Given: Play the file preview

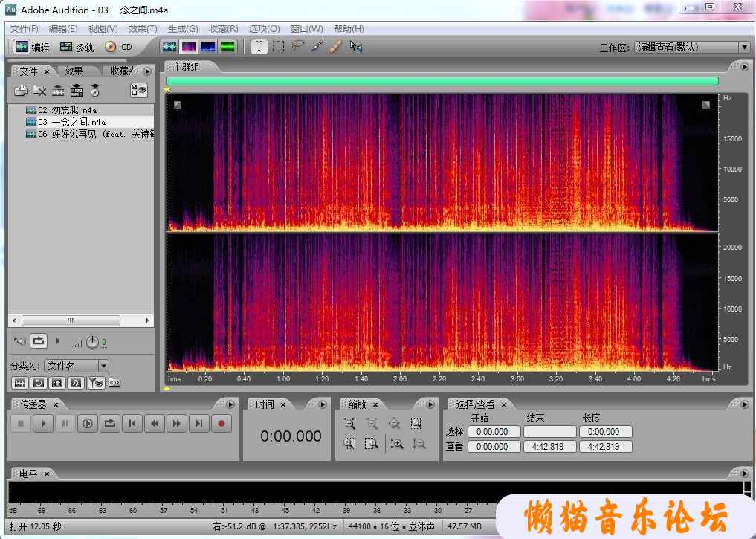Looking at the screenshot, I should pyautogui.click(x=58, y=340).
